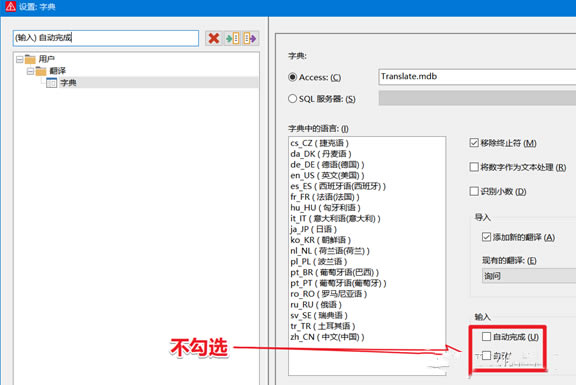Select ro_RO (罗马尼亚语) in language list
The height and width of the screenshot is (385, 576).
point(328,294)
